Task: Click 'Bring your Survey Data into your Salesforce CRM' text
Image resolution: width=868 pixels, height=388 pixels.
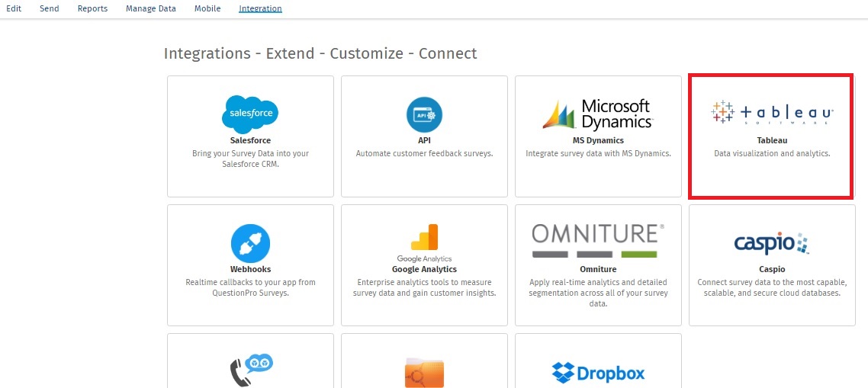Action: tap(250, 159)
